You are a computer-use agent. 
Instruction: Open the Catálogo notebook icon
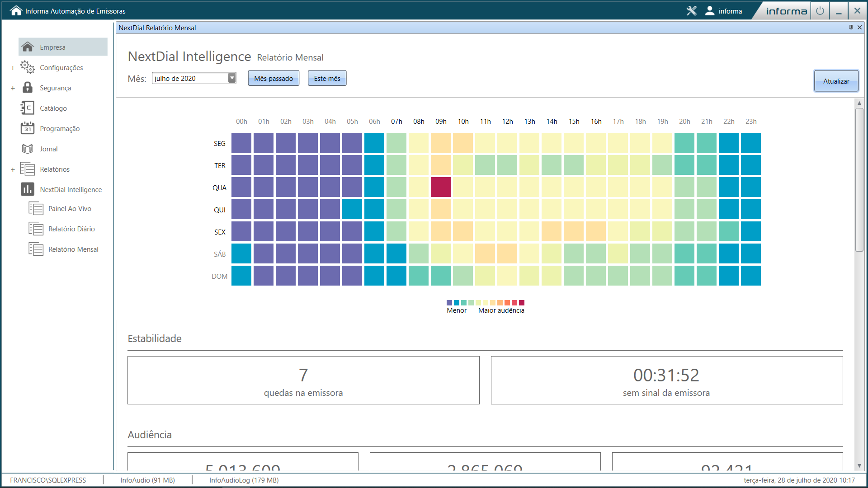(28, 108)
